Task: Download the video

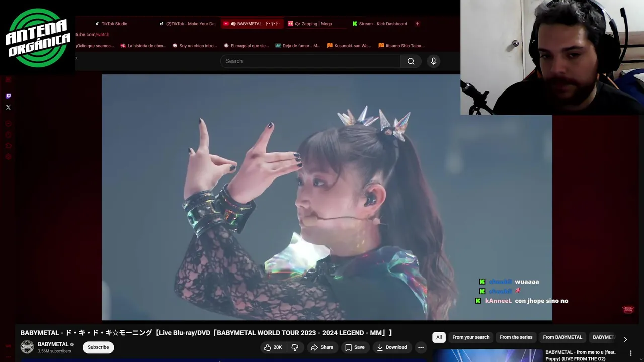Action: 392,347
